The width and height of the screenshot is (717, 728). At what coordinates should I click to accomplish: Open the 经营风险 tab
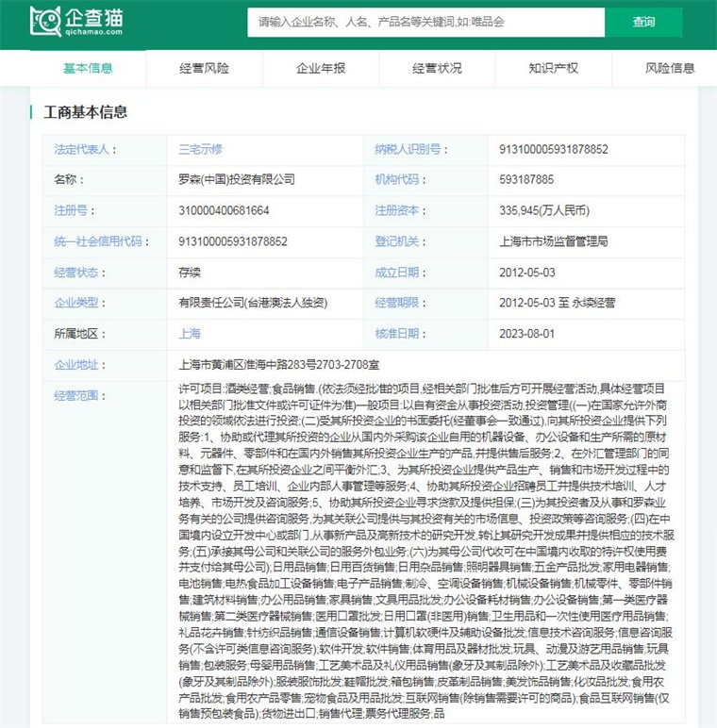coord(204,68)
